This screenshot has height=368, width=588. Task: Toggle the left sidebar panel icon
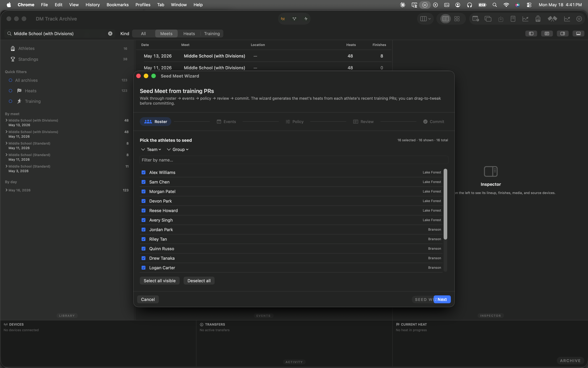[531, 34]
